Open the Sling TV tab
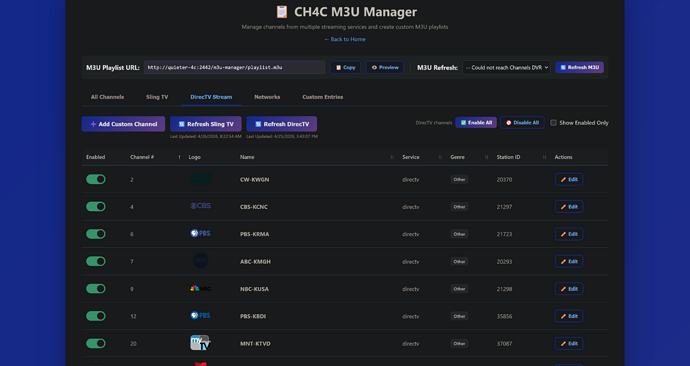690x366 pixels. coord(157,97)
